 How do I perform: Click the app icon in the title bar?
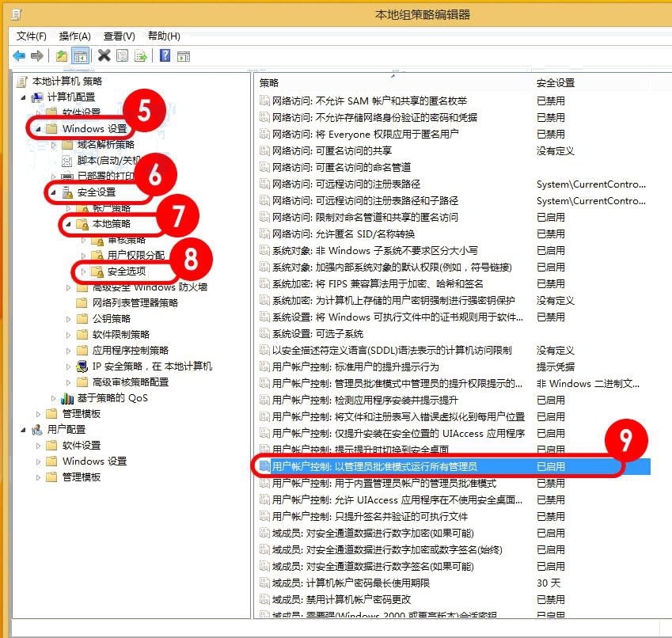[x=17, y=15]
